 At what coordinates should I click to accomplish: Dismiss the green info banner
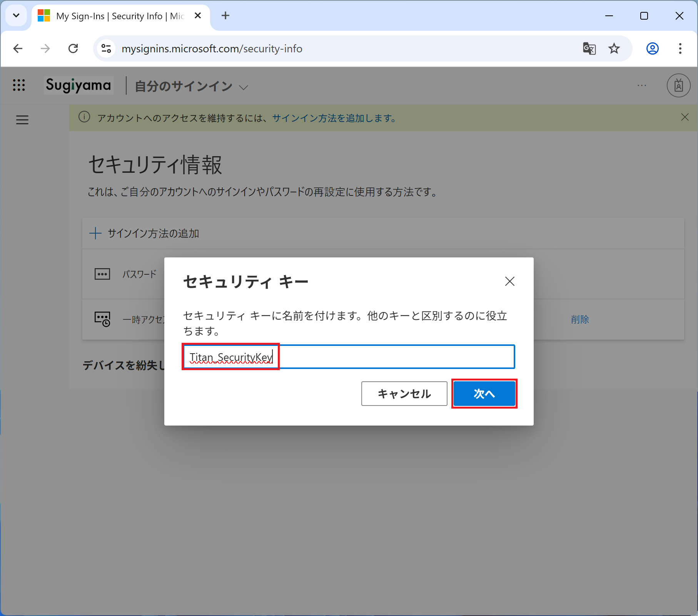coord(685,117)
